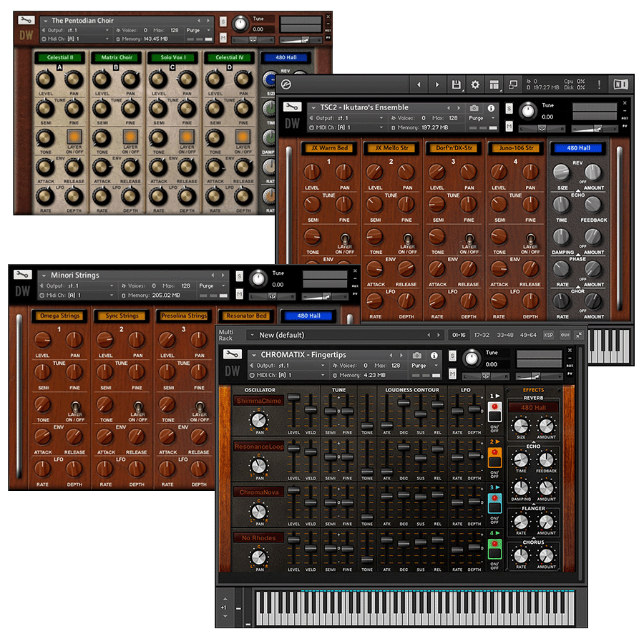Image resolution: width=644 pixels, height=644 pixels.
Task: Select the 01-16 rack page tab
Action: pyautogui.click(x=459, y=335)
